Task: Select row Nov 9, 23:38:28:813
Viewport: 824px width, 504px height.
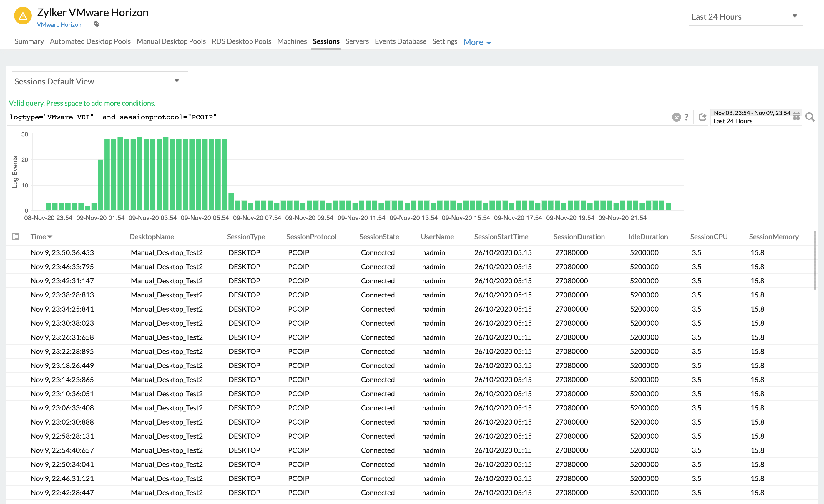Action: (412, 295)
